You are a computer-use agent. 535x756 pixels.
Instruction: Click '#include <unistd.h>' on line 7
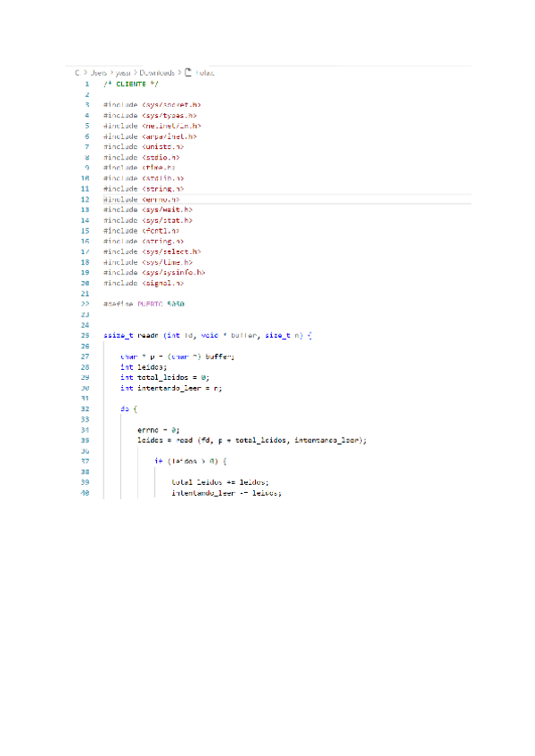144,146
